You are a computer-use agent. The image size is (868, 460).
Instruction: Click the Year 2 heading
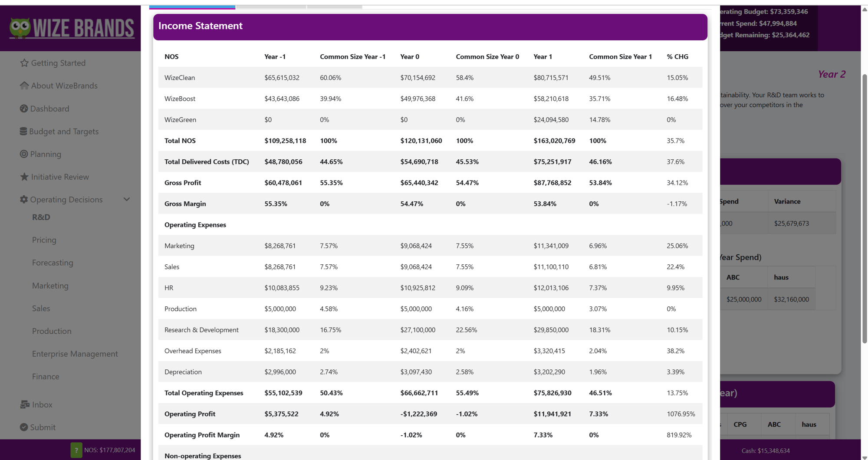point(832,74)
